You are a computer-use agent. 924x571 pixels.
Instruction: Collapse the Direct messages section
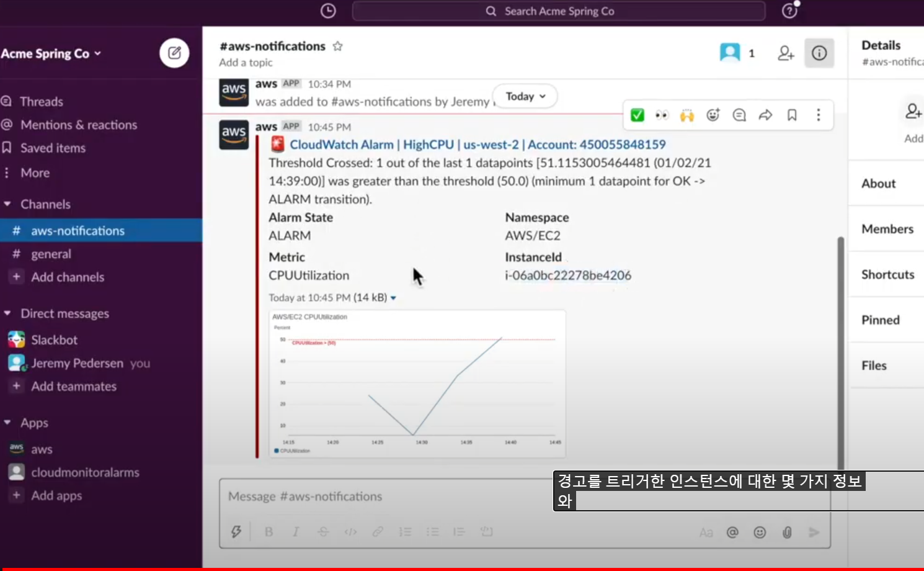[7, 313]
